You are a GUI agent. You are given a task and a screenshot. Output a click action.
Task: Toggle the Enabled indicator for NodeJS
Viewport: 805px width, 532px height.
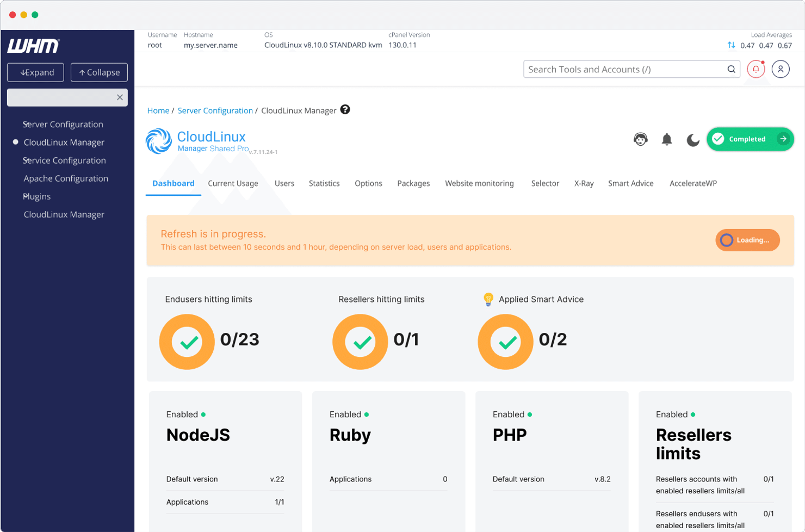tap(202, 414)
